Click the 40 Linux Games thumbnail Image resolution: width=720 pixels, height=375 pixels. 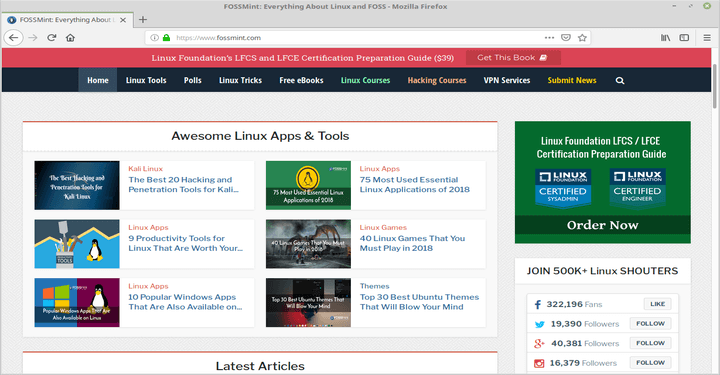(x=308, y=244)
